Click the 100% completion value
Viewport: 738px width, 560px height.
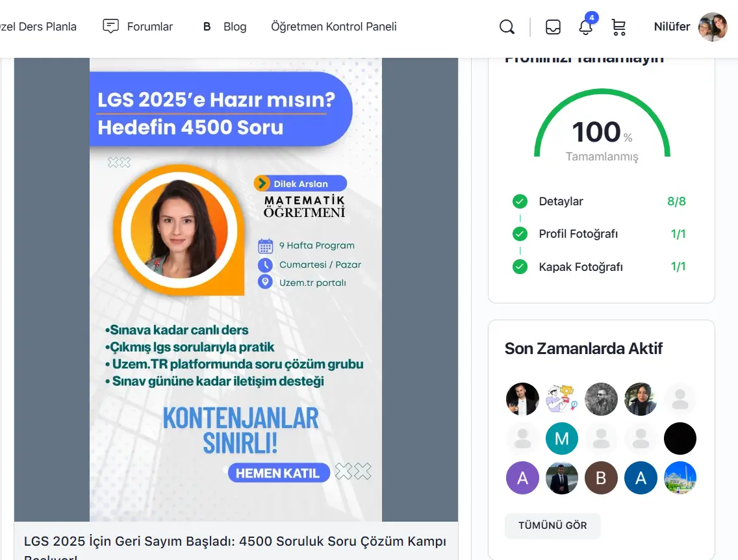point(602,132)
